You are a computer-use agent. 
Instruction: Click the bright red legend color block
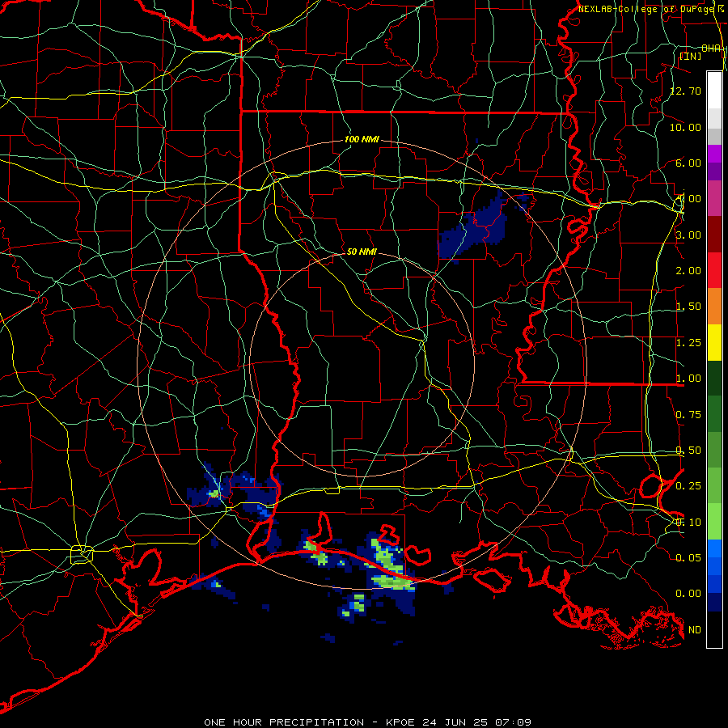714,270
